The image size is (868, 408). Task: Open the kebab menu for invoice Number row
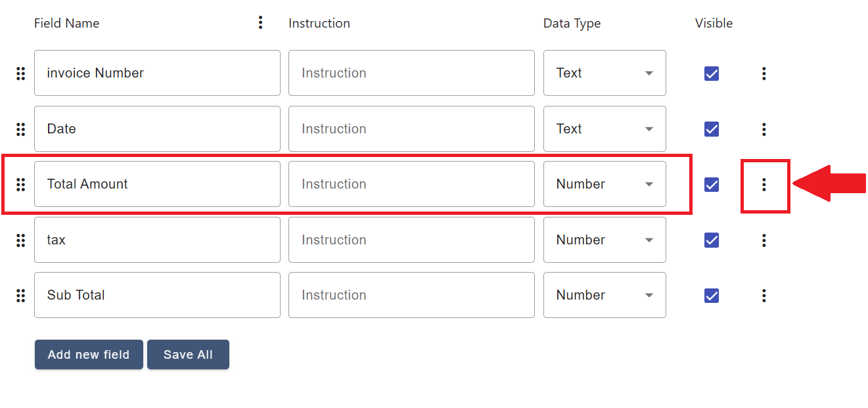(764, 73)
